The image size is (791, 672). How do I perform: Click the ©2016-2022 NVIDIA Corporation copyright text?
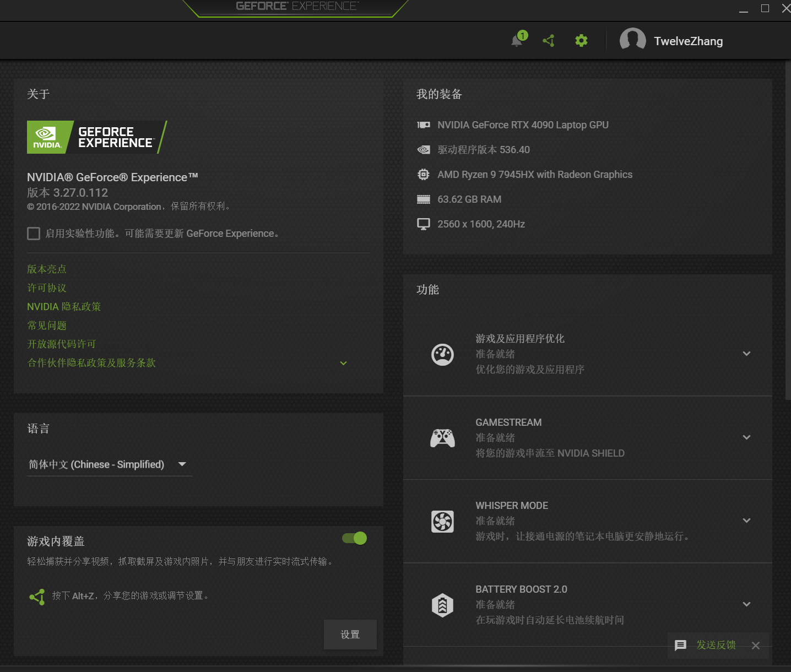coord(130,207)
